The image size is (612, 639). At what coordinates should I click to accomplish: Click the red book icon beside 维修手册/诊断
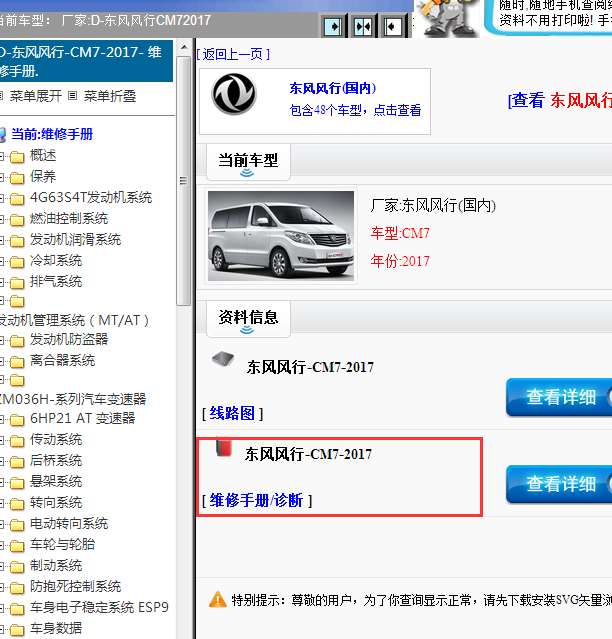point(223,447)
